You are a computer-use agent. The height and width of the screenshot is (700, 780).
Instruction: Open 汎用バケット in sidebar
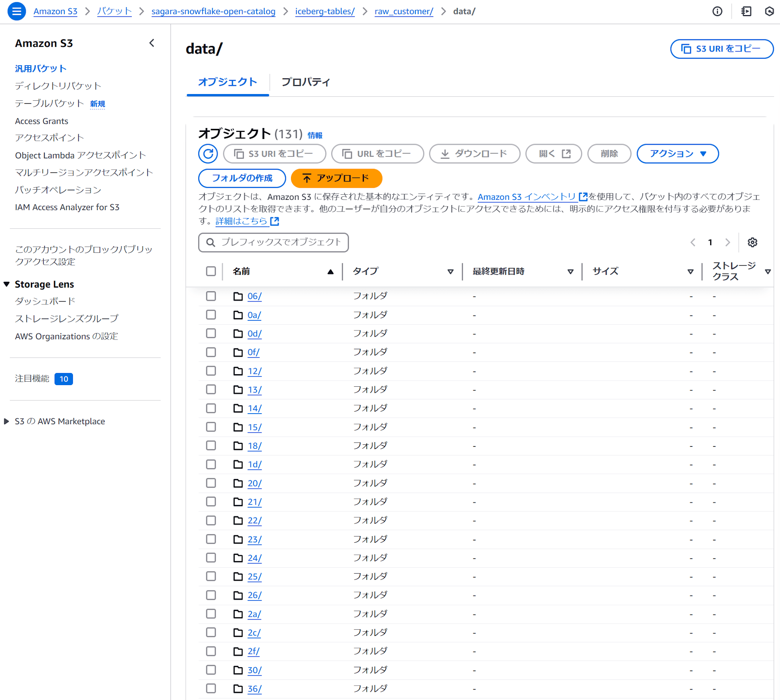(x=41, y=69)
